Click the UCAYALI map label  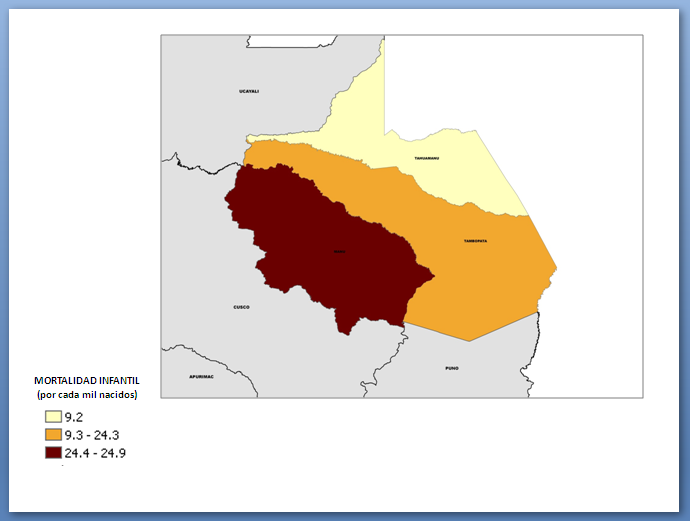(x=249, y=91)
